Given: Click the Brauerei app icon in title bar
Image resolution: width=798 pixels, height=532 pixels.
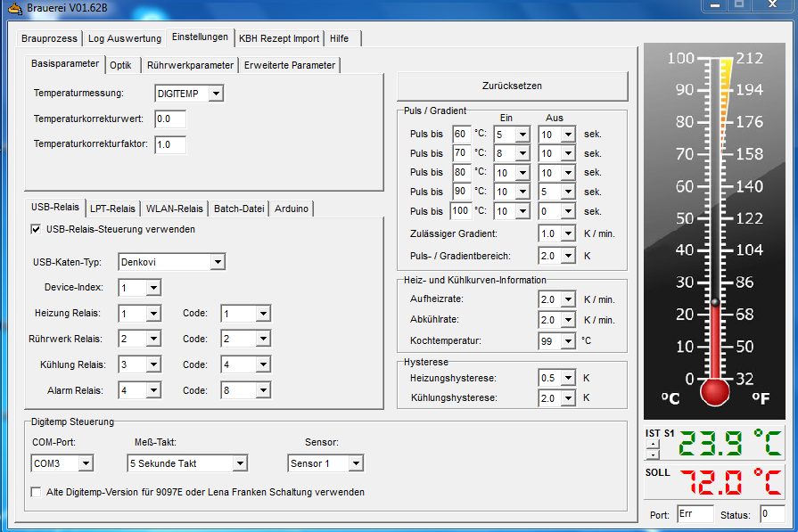Looking at the screenshot, I should [x=12, y=8].
